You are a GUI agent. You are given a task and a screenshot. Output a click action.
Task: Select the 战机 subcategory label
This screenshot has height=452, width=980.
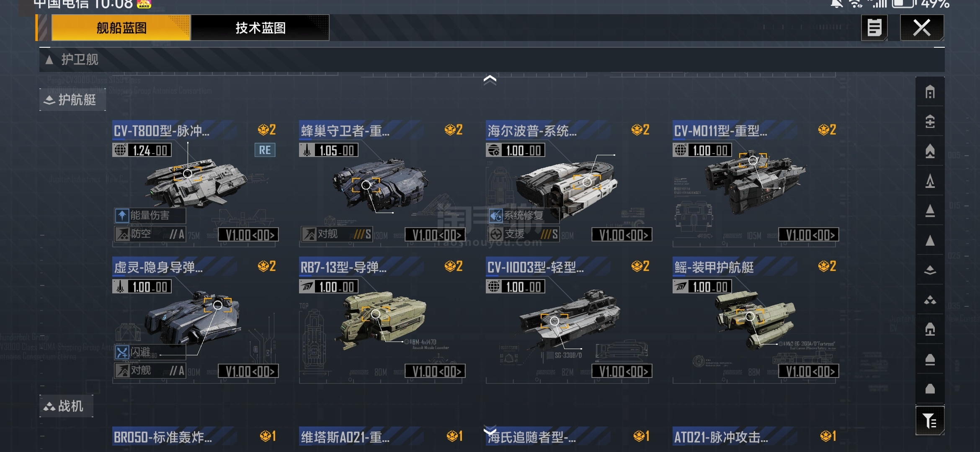pyautogui.click(x=66, y=406)
